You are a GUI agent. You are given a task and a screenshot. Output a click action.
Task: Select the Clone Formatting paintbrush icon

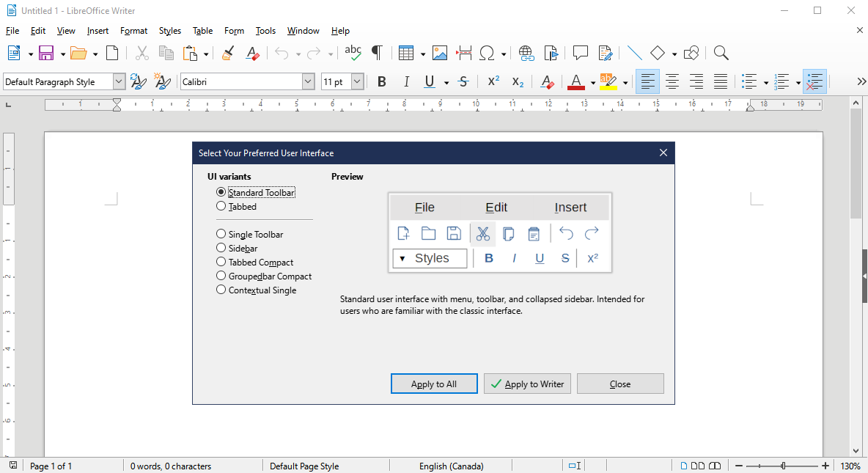pos(227,53)
